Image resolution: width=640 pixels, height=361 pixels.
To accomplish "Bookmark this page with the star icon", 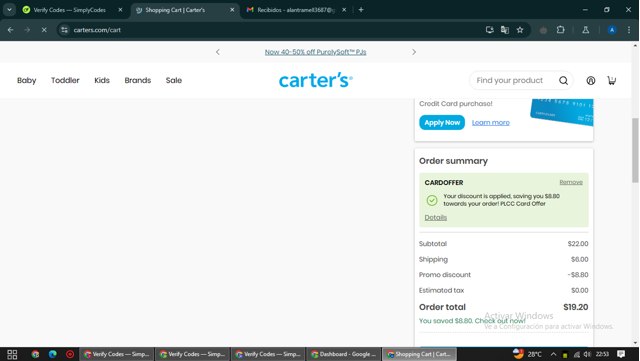I will click(520, 30).
